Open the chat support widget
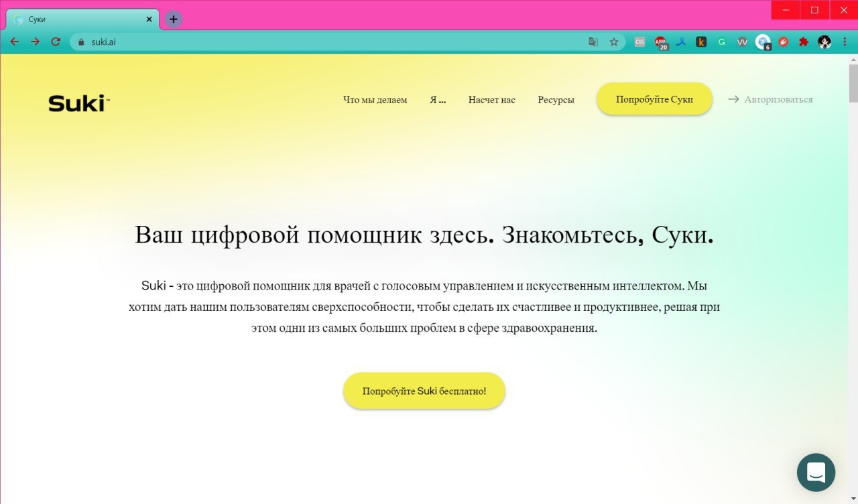The width and height of the screenshot is (858, 504). pyautogui.click(x=816, y=472)
